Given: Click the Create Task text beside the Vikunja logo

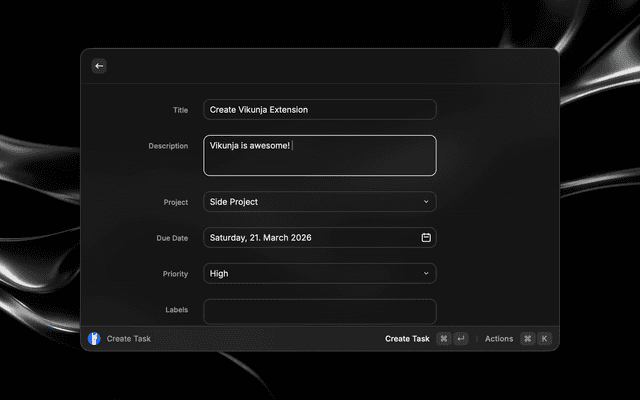Looking at the screenshot, I should [129, 339].
